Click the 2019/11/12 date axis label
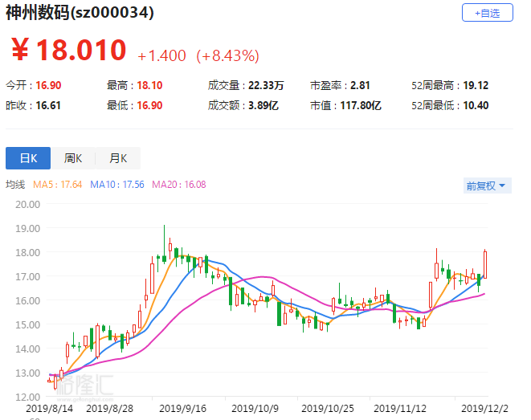Viewport: 531px width, 420px height. (x=400, y=409)
